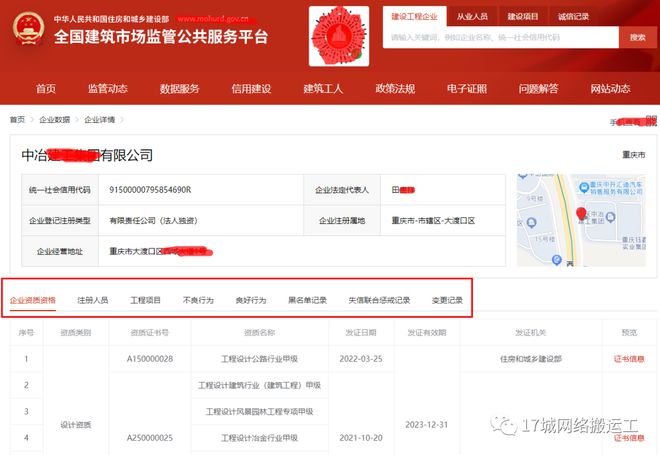Viewport: 660px width, 455px height.
Task: Click issue date 2021-10-20
Action: (x=361, y=438)
